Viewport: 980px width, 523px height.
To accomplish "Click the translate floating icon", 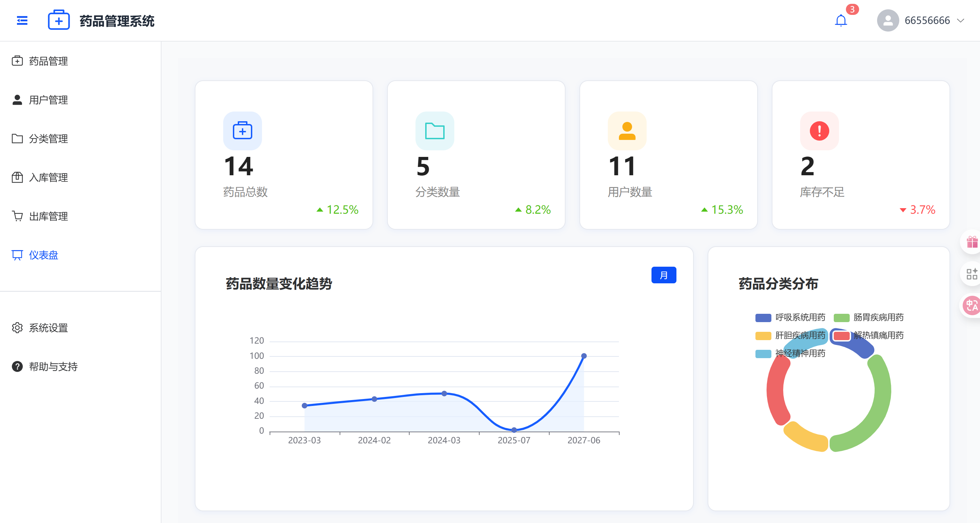I will (972, 305).
